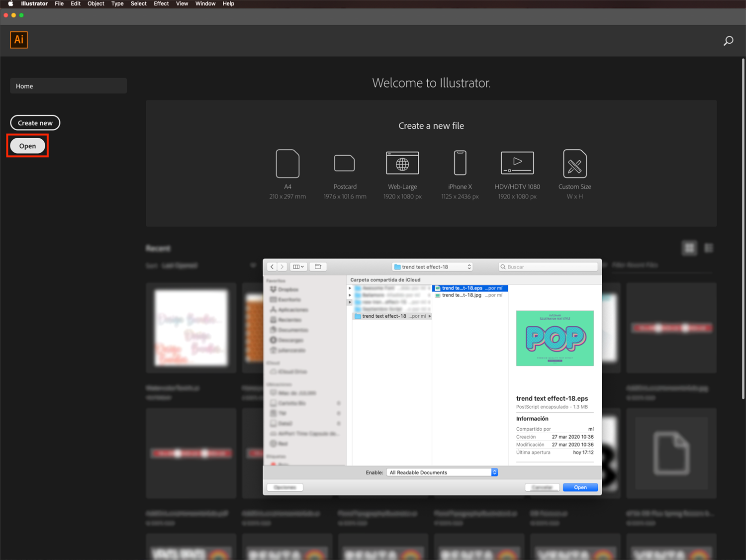The width and height of the screenshot is (746, 560).
Task: Open the Illustrator application menu
Action: coord(34,3)
